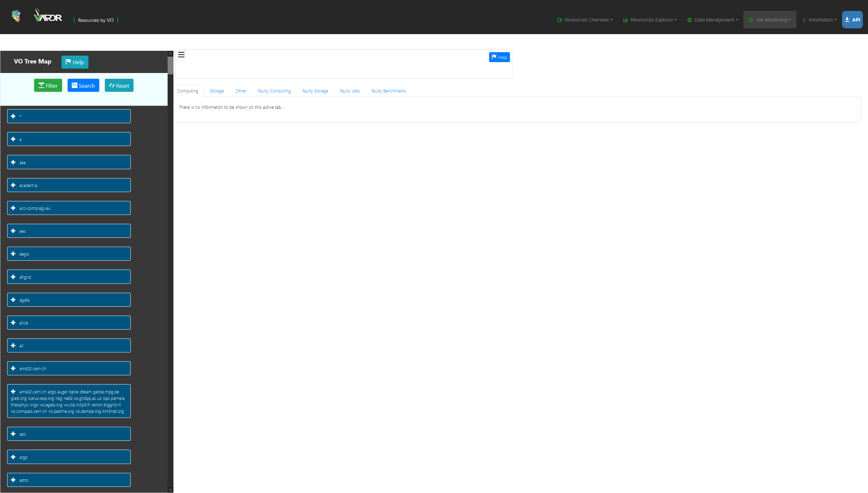The image size is (868, 493).
Task: Click the funnel icon on the Filter button
Action: (x=42, y=85)
